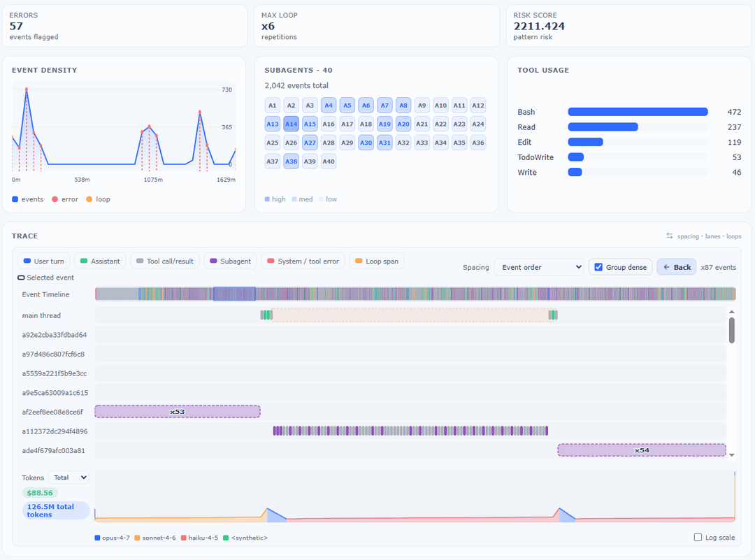Toggle the Tool call/result legend filter
Image resolution: width=755 pixels, height=560 pixels.
(165, 261)
